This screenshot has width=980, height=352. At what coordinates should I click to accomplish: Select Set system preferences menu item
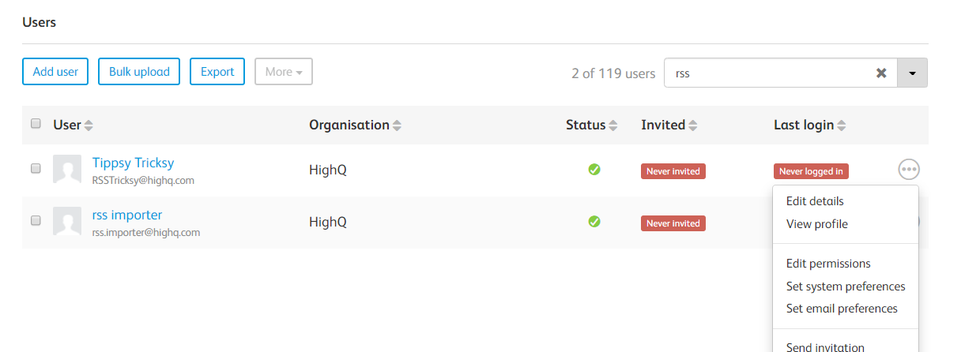pyautogui.click(x=846, y=286)
